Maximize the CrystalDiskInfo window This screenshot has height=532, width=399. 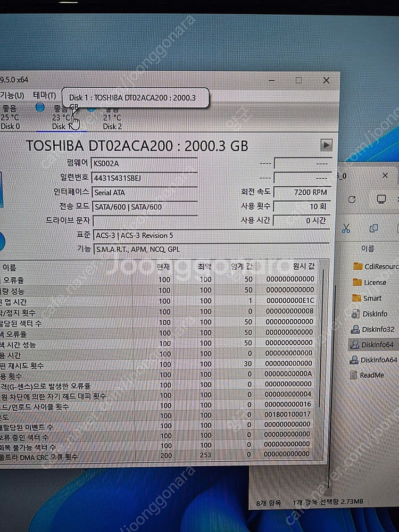(298, 80)
